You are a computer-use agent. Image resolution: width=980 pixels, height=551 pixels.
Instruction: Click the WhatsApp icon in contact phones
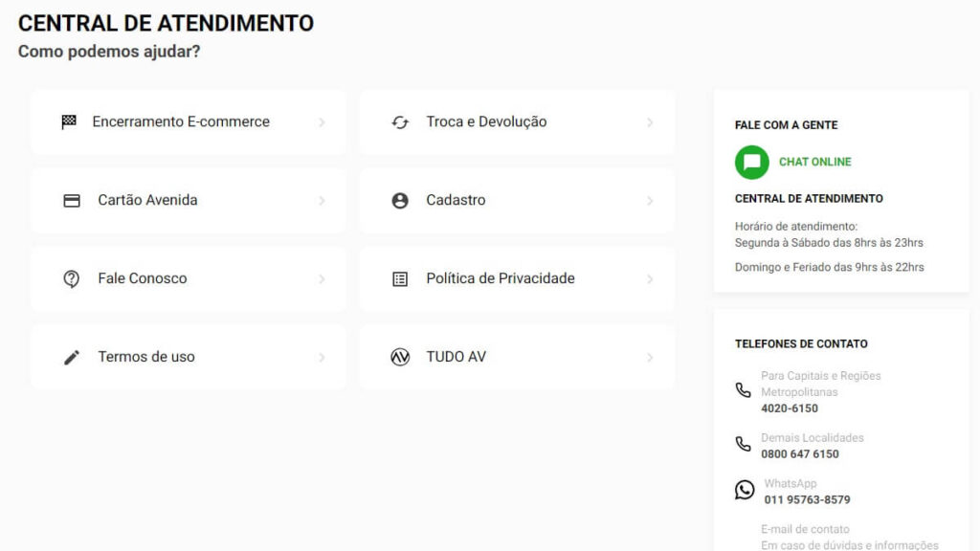(745, 490)
